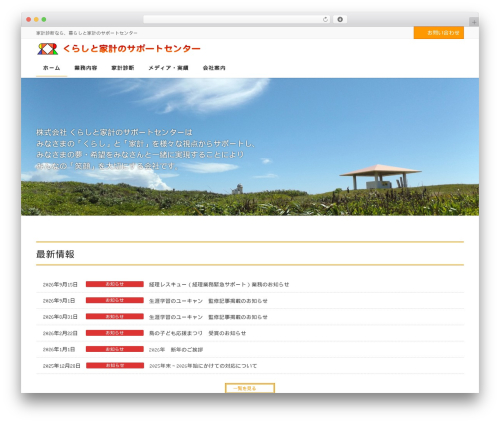Open the 8月31日 ユーキャン監修記事 news link
Viewport: 500px width, 423px height.
(x=208, y=317)
